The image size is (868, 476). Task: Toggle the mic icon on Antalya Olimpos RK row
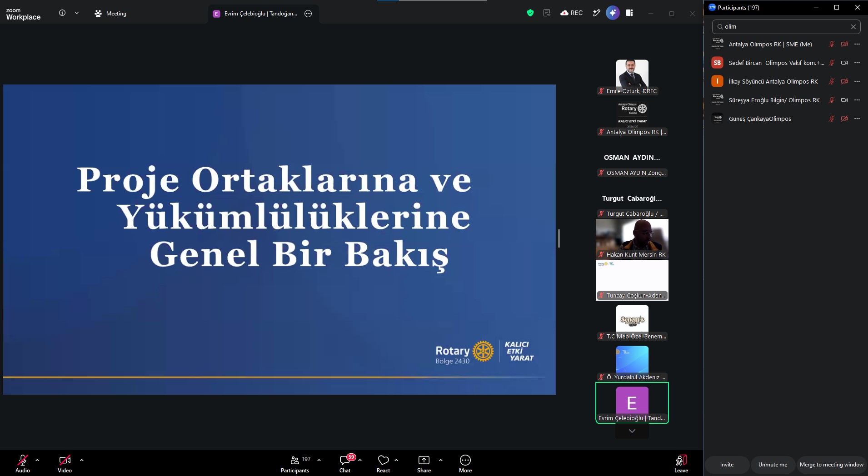pyautogui.click(x=832, y=44)
